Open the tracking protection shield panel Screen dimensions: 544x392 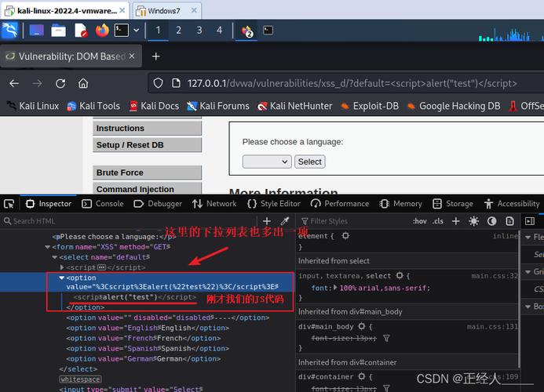[159, 83]
